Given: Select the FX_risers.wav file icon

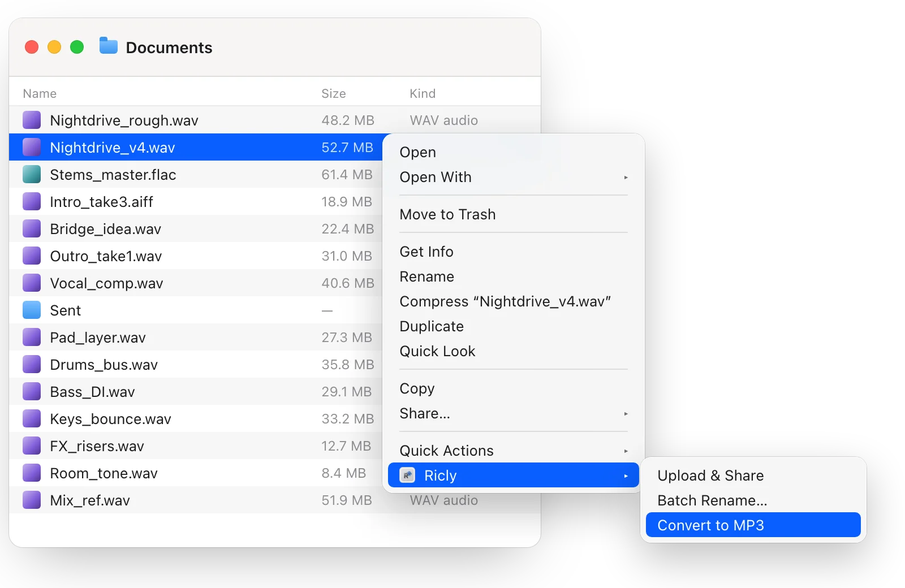Looking at the screenshot, I should pyautogui.click(x=32, y=446).
